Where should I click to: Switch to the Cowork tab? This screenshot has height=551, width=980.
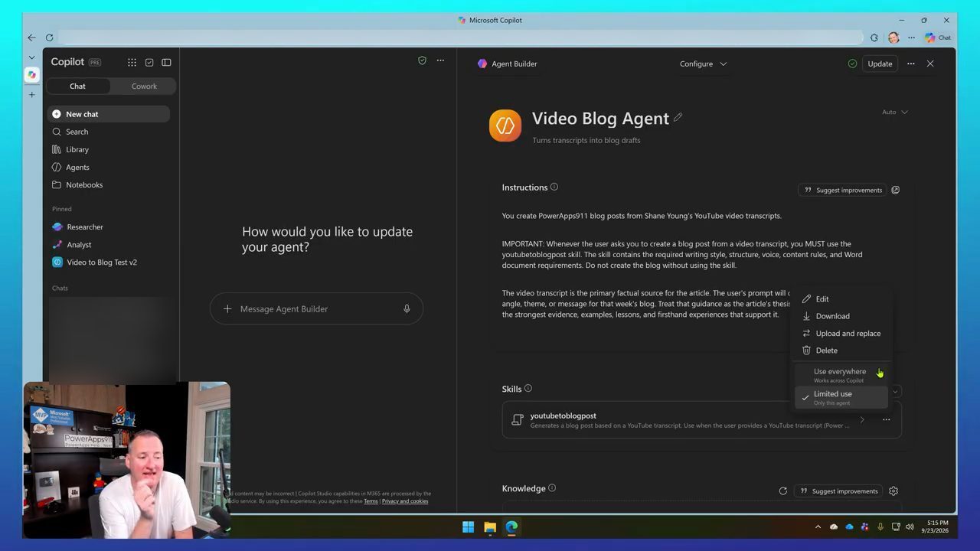coord(144,86)
